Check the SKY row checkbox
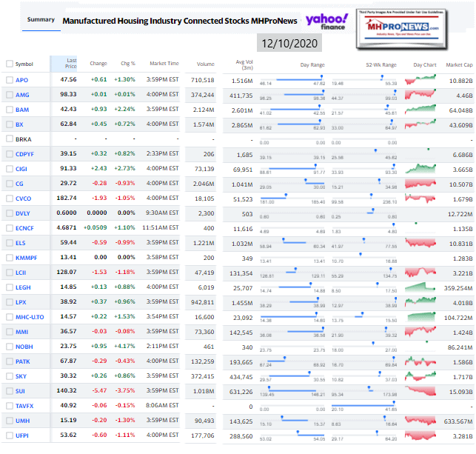The height and width of the screenshot is (454, 476). 10,376
